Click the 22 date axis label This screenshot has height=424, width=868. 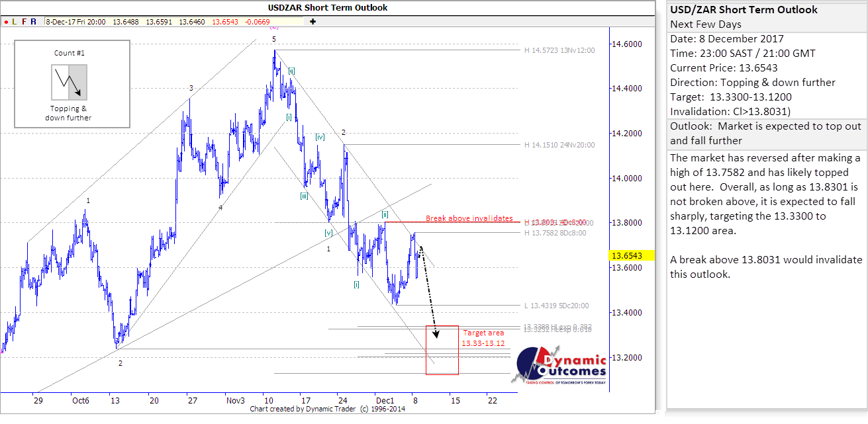(492, 401)
